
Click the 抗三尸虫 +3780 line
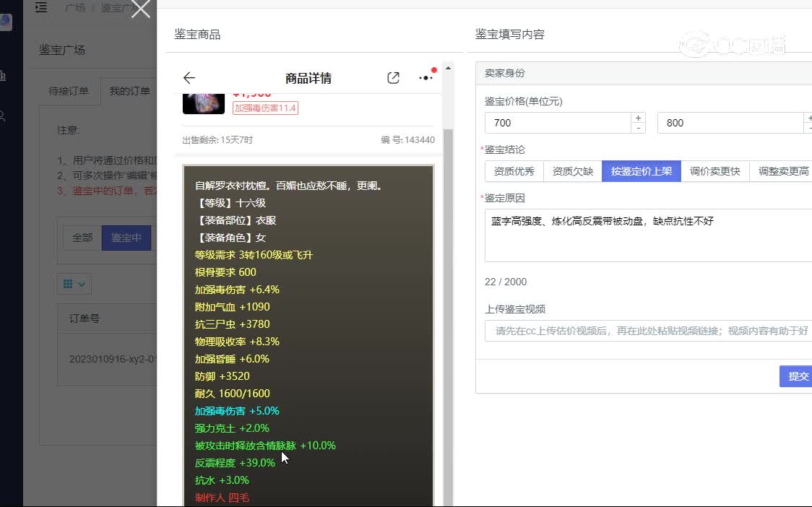coord(232,324)
